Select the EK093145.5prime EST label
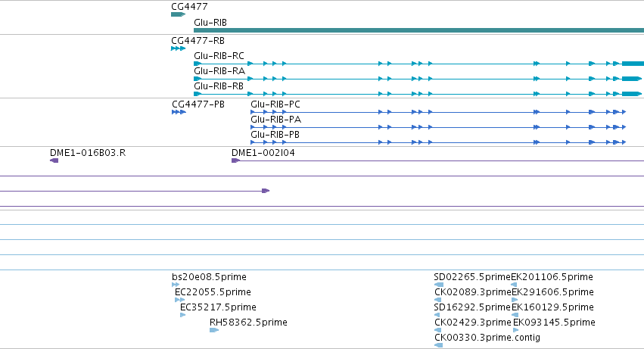The width and height of the screenshot is (644, 349). 555,323
